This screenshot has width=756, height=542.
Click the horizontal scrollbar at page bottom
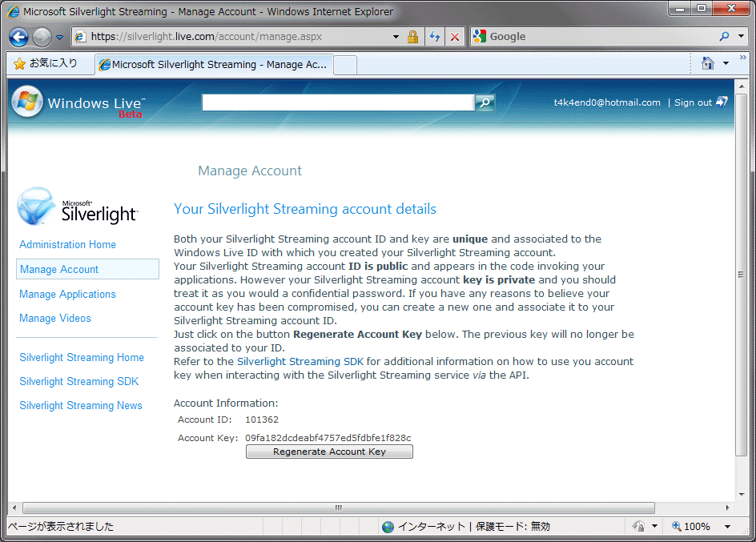(338, 508)
